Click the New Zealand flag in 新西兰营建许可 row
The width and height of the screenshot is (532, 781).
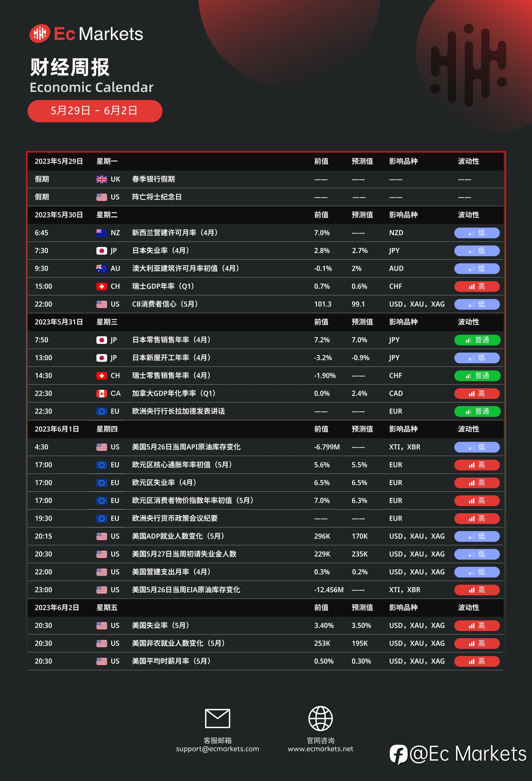click(x=101, y=233)
